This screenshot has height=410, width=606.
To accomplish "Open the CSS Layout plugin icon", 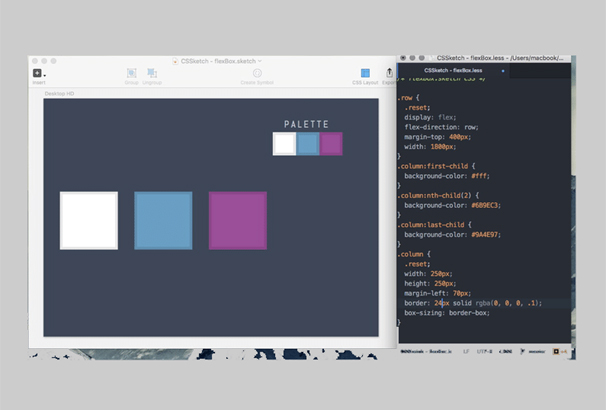I will [x=364, y=73].
